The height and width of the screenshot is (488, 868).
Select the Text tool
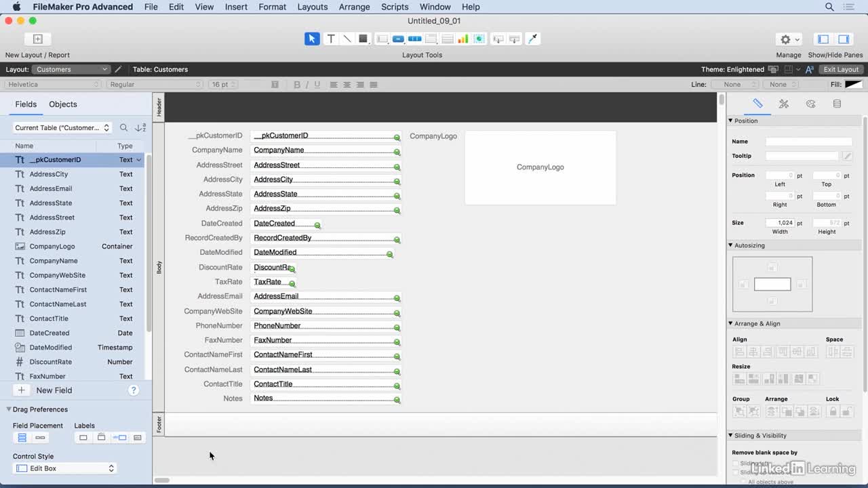tap(331, 39)
